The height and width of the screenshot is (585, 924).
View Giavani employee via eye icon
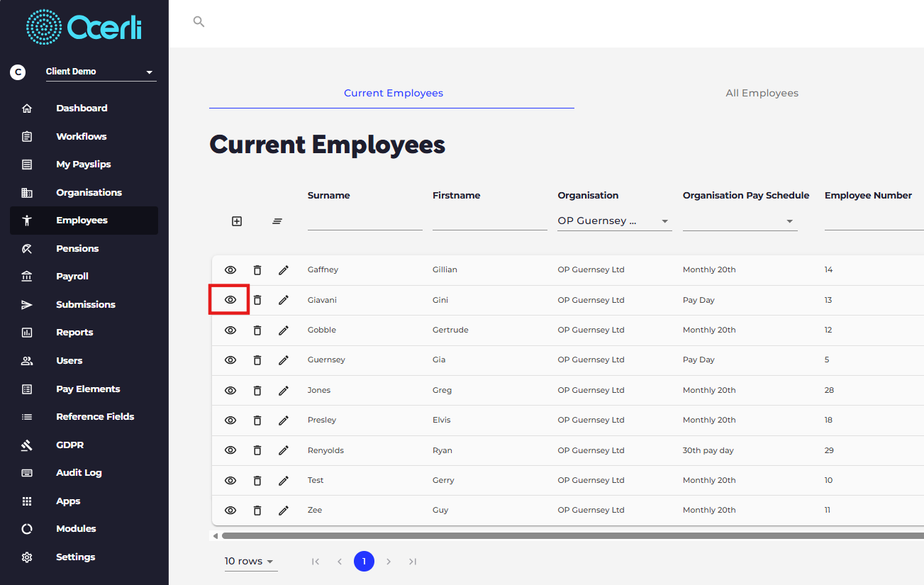[x=230, y=300]
